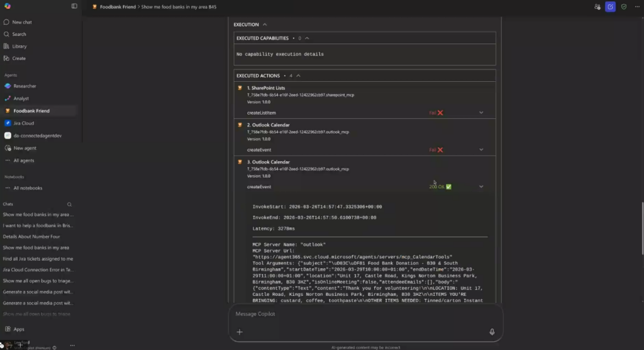Open All notebooks
Screen dimensions: 644x350
coord(28,188)
